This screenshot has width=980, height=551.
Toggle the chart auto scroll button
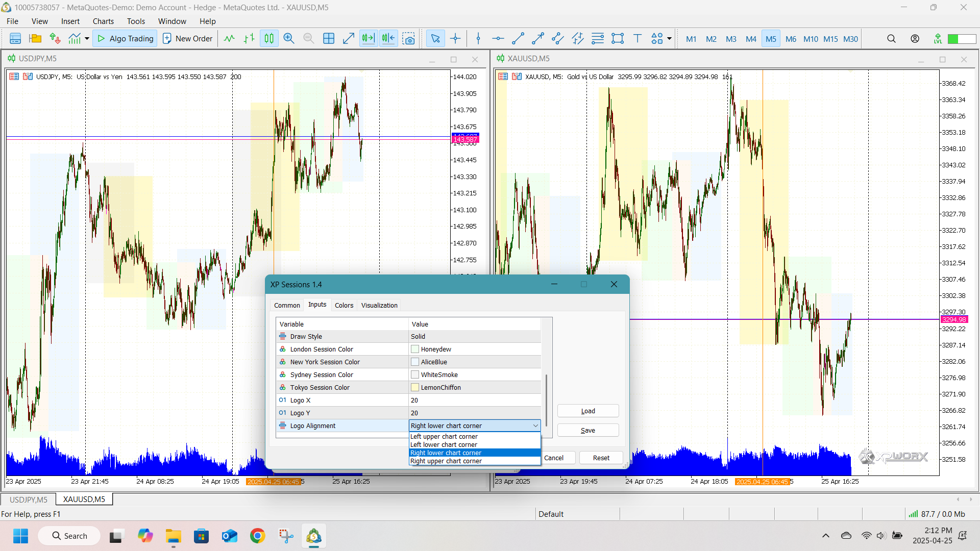[368, 39]
